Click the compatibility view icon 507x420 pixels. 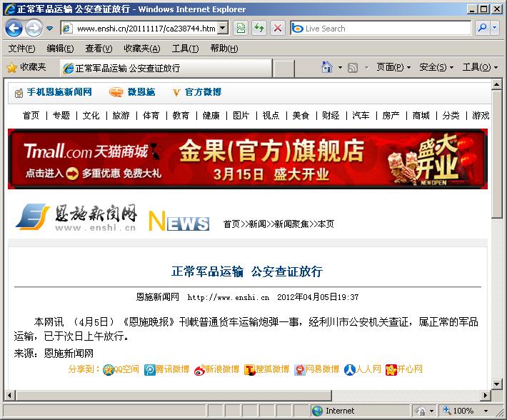pos(241,29)
